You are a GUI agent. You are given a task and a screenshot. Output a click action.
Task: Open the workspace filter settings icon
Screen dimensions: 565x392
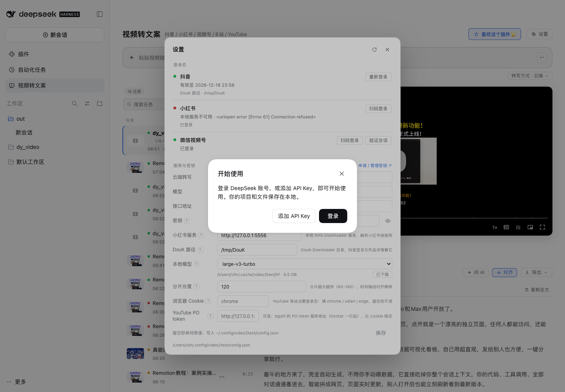click(87, 103)
